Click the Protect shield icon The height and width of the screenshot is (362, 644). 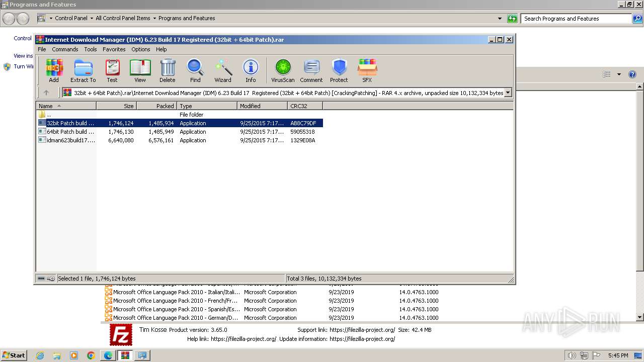[339, 71]
